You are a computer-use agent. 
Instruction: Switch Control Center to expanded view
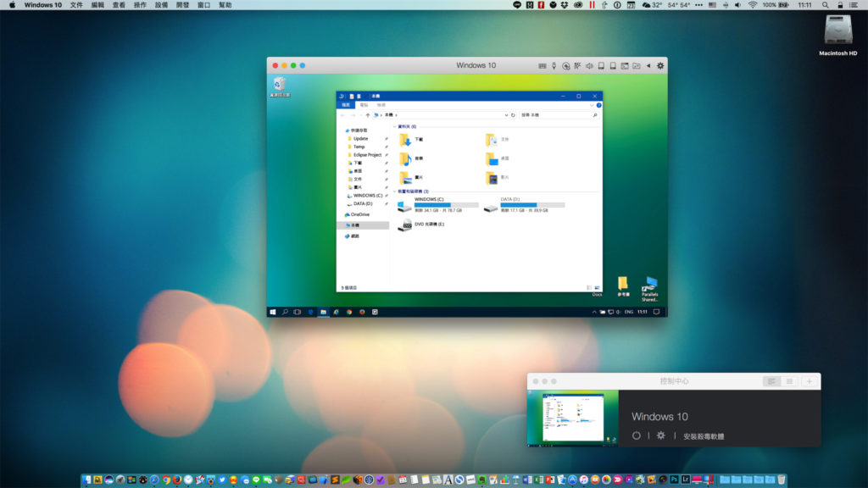tap(772, 381)
